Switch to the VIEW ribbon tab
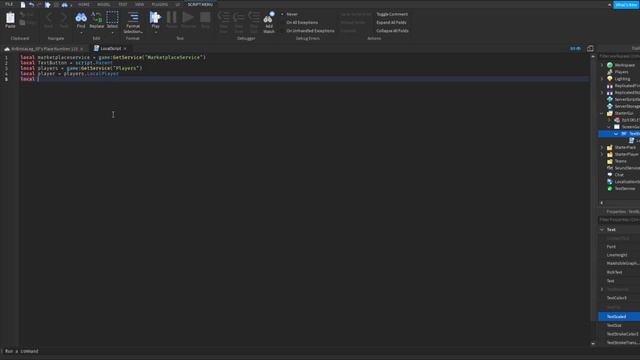The height and width of the screenshot is (360, 640). click(x=140, y=4)
